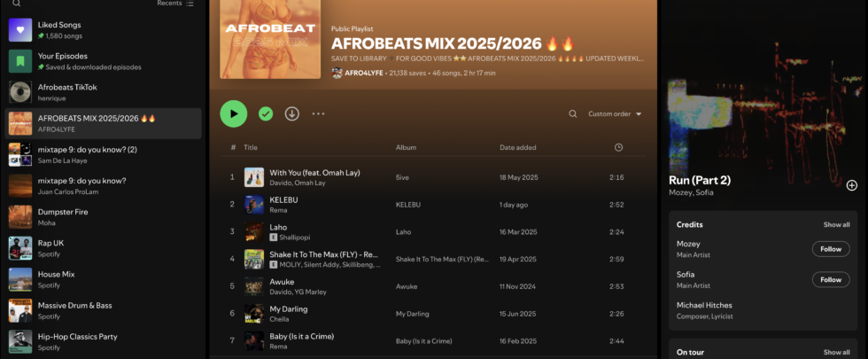Open Your Episodes in the library
The width and height of the screenshot is (868, 359).
(x=103, y=61)
